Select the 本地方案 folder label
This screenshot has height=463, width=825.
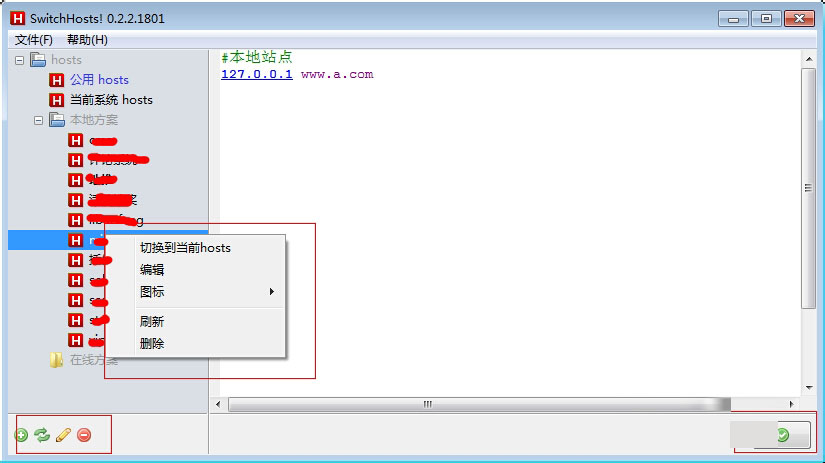(94, 120)
